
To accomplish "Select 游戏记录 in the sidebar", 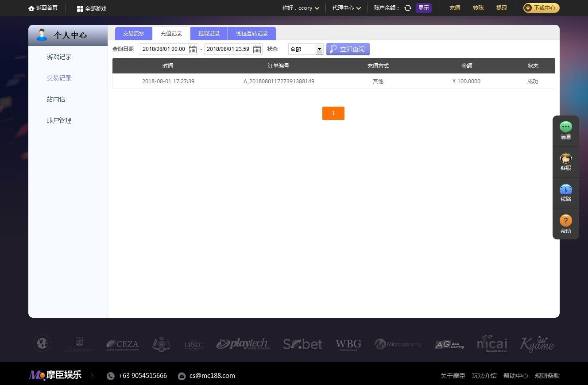I will 59,57.
